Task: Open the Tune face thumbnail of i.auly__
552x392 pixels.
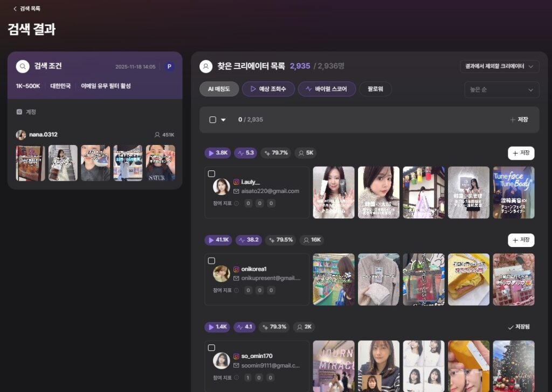Action: 514,192
